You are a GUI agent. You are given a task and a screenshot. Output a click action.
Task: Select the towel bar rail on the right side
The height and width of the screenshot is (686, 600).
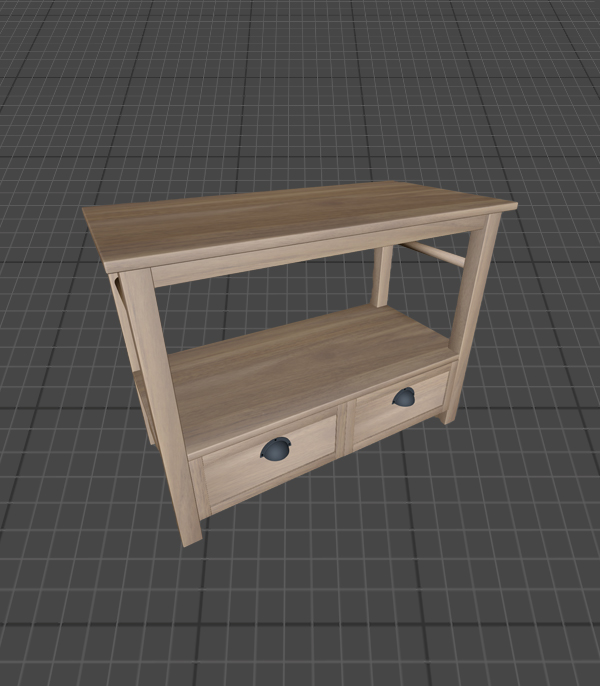pyautogui.click(x=433, y=254)
